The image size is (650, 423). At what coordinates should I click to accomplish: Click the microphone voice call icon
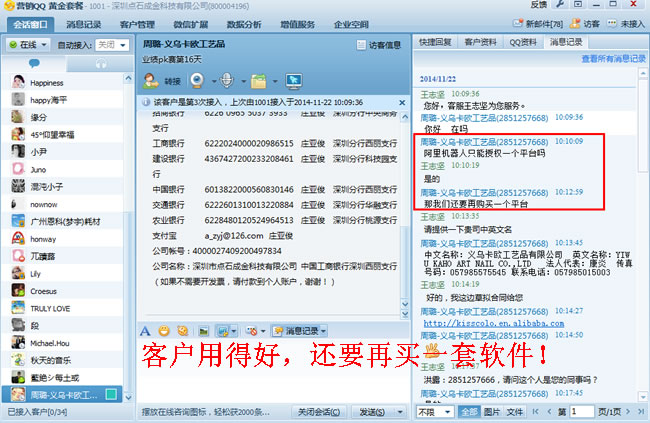227,80
